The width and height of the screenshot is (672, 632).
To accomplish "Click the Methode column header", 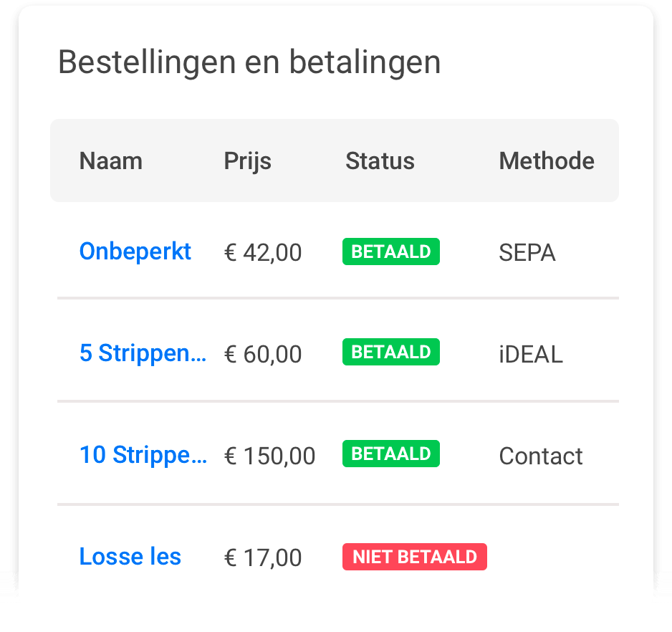I will pyautogui.click(x=547, y=161).
